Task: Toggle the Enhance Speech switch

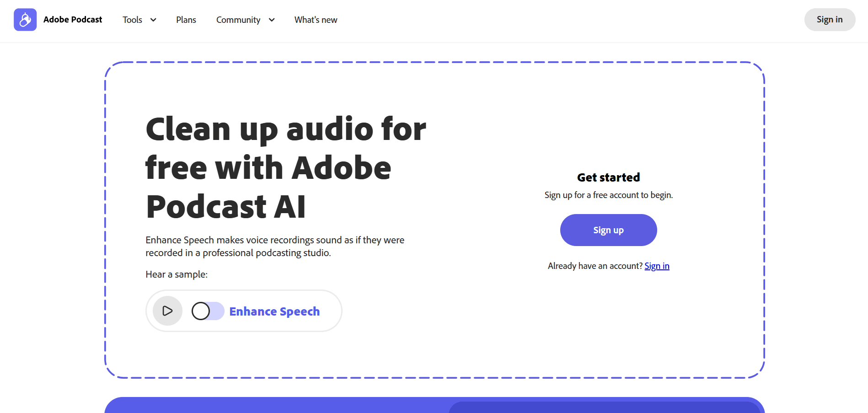Action: point(208,311)
